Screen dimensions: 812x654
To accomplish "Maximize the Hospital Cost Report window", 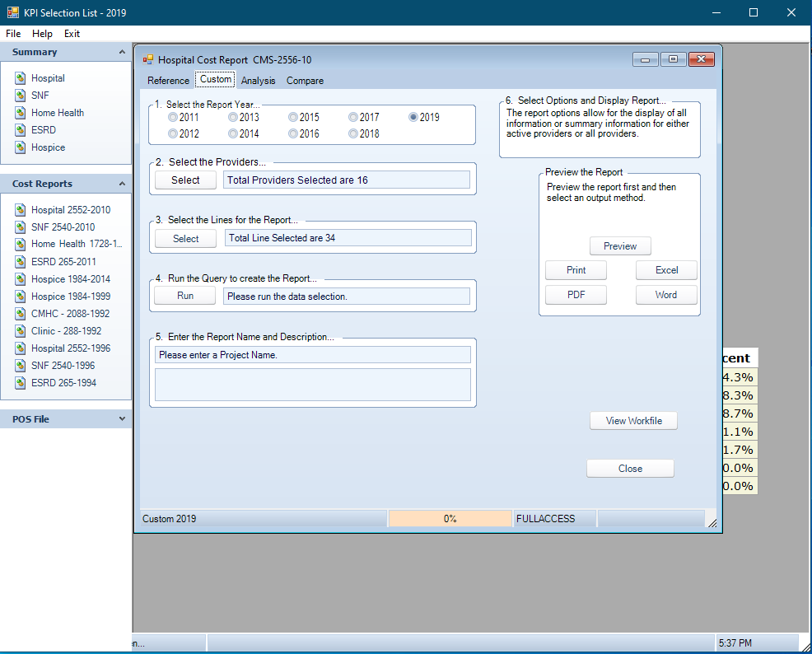I will (673, 59).
